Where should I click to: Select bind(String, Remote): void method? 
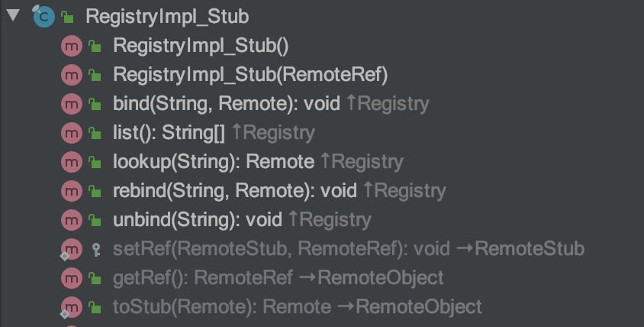227,104
